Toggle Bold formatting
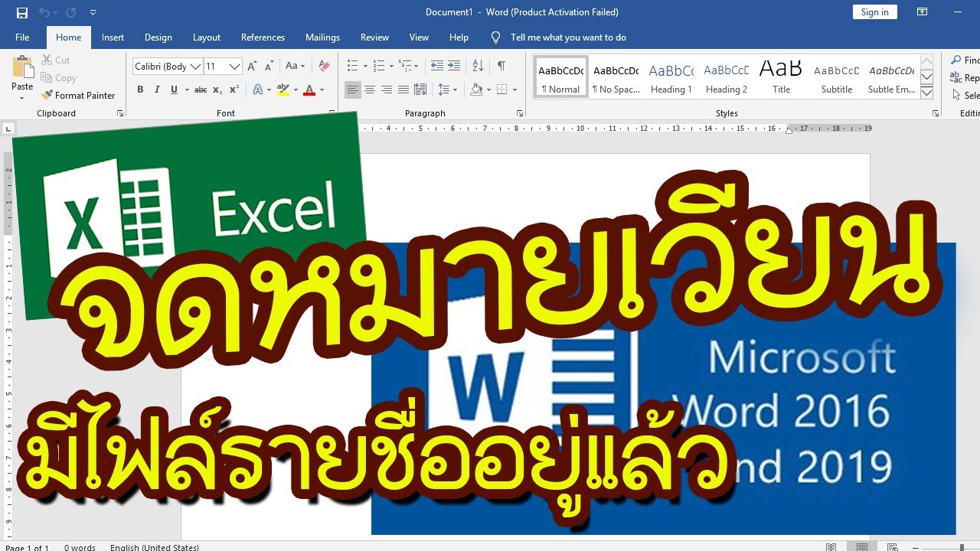 pyautogui.click(x=140, y=90)
